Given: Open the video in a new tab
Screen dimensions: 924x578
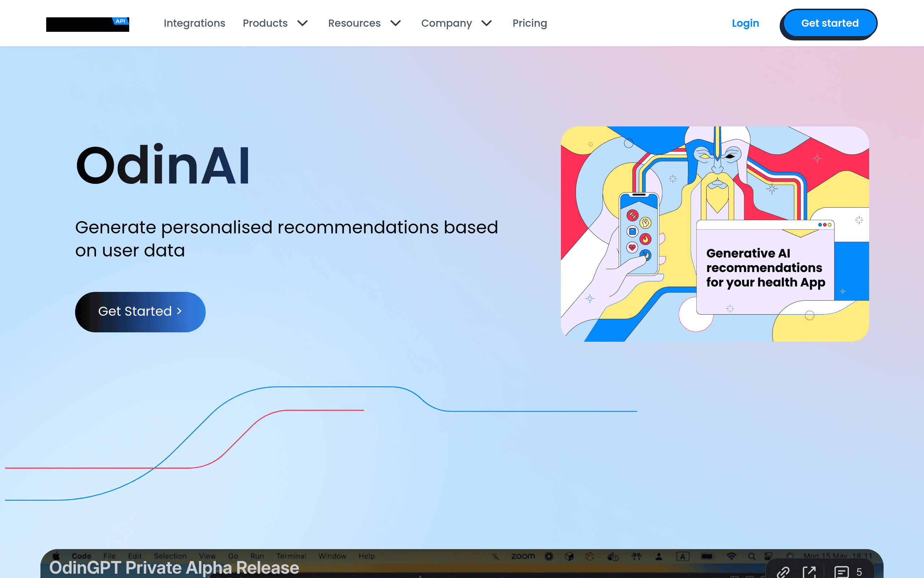Looking at the screenshot, I should (x=809, y=572).
